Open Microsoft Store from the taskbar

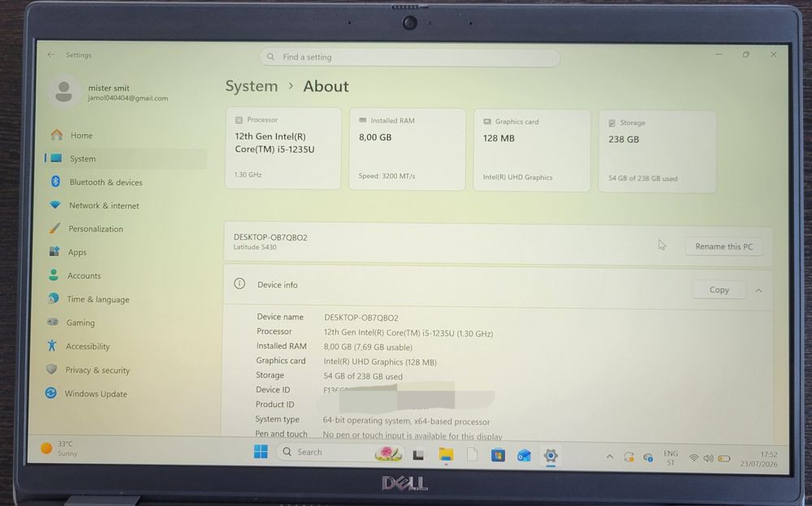point(498,456)
